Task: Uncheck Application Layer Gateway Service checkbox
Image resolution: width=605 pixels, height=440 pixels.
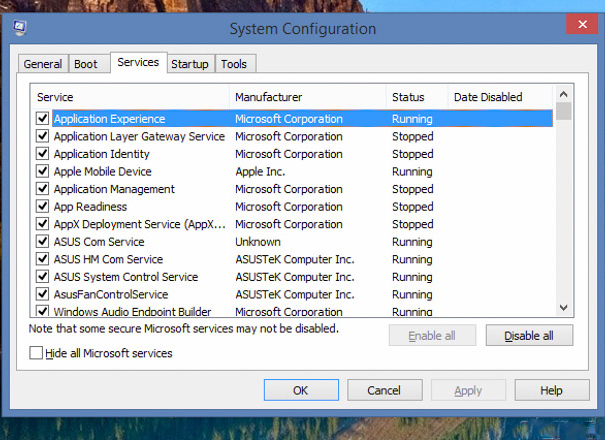Action: pyautogui.click(x=42, y=136)
